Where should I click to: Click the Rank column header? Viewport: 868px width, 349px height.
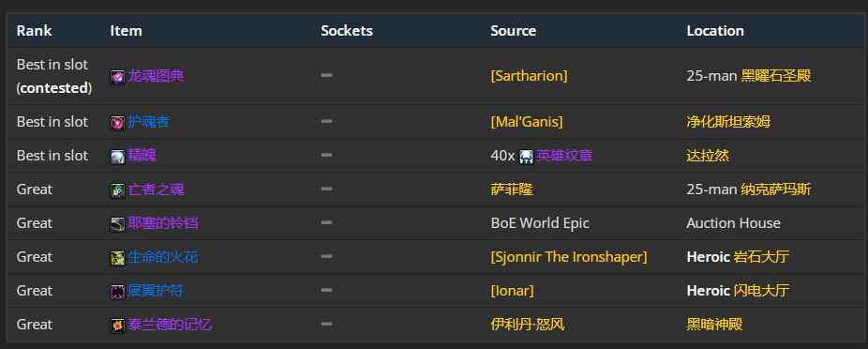coord(35,30)
